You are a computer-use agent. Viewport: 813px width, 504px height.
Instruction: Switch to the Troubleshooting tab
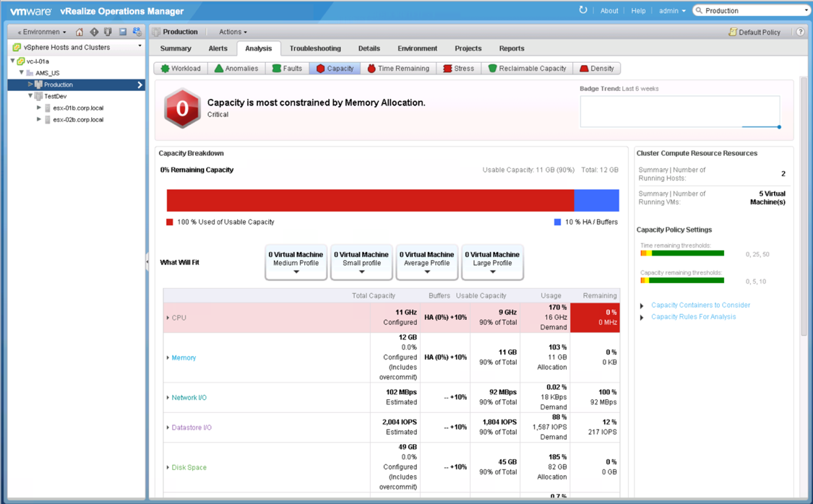tap(315, 48)
